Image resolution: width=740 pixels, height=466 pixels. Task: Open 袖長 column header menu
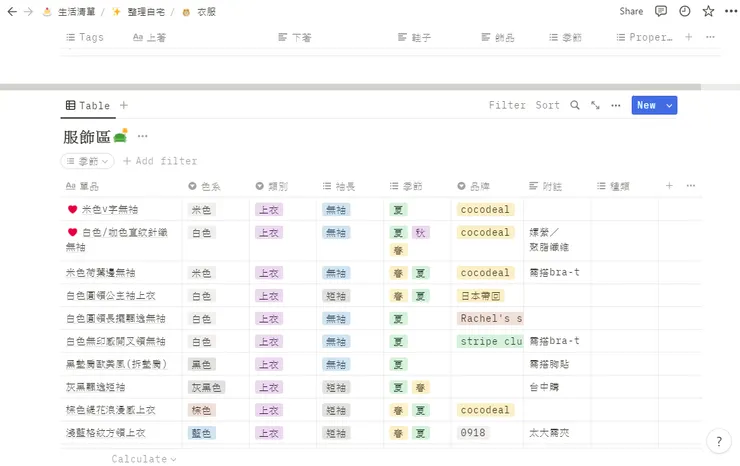tap(339, 186)
